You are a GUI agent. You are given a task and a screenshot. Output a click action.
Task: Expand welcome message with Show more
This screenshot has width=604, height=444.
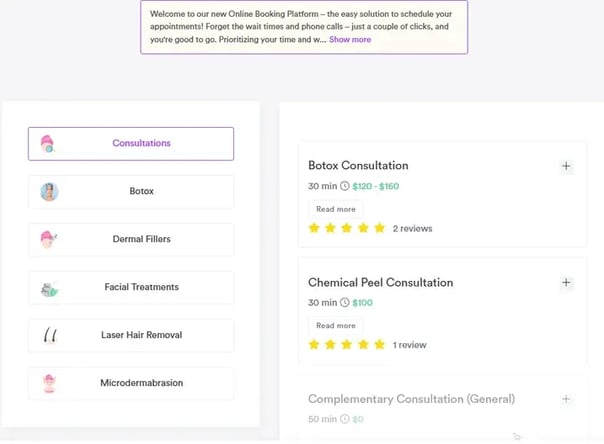[350, 39]
